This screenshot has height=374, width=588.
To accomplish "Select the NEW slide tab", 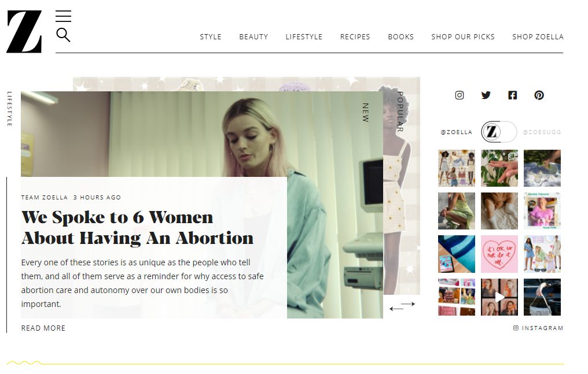I will (365, 113).
